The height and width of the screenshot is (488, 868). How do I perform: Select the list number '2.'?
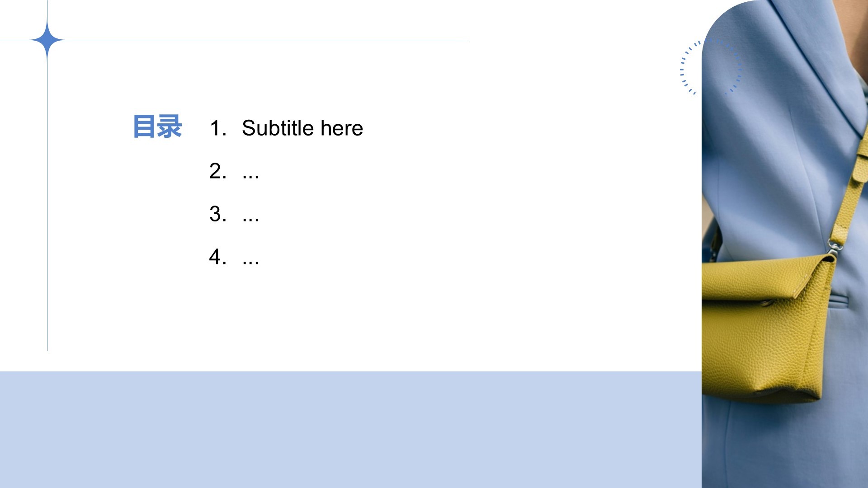(218, 171)
